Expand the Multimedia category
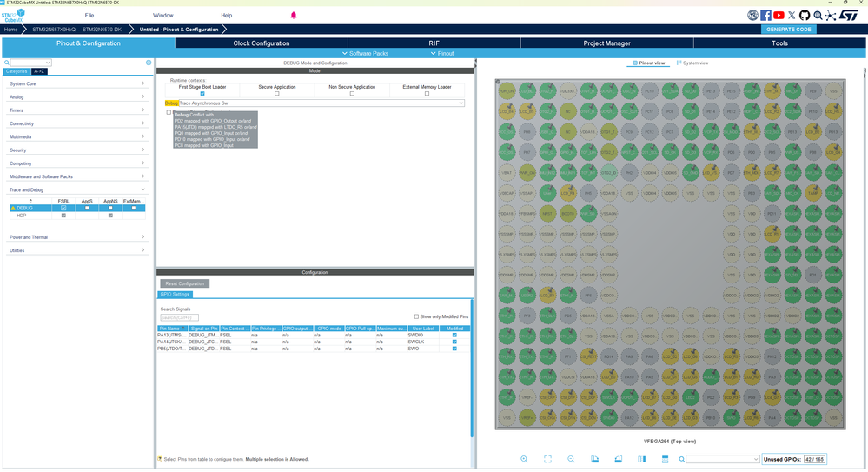Viewport: 868px width, 472px height. [x=77, y=136]
